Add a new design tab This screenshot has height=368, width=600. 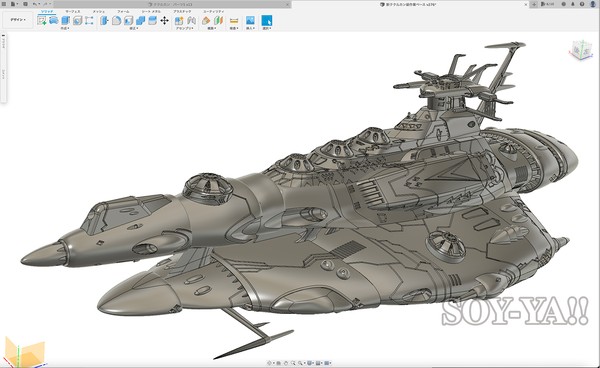534,4
